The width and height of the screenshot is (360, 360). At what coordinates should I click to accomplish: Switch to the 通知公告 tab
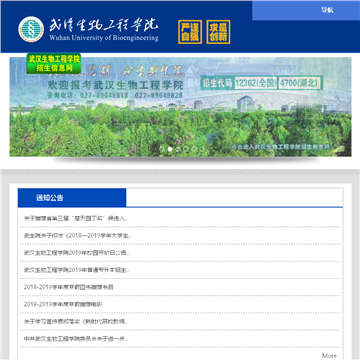point(72,198)
